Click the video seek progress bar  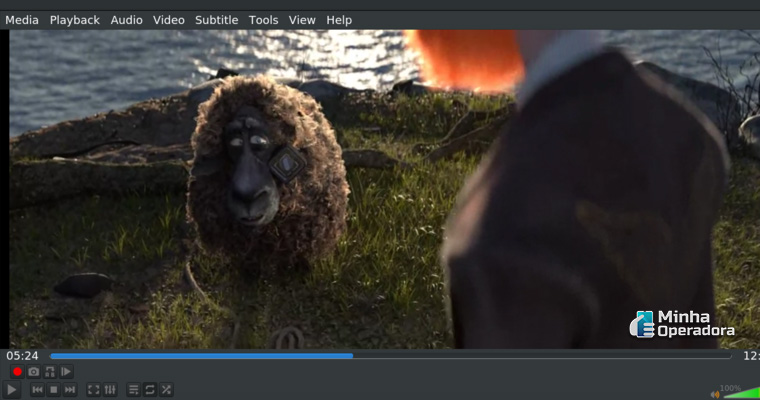pos(390,355)
